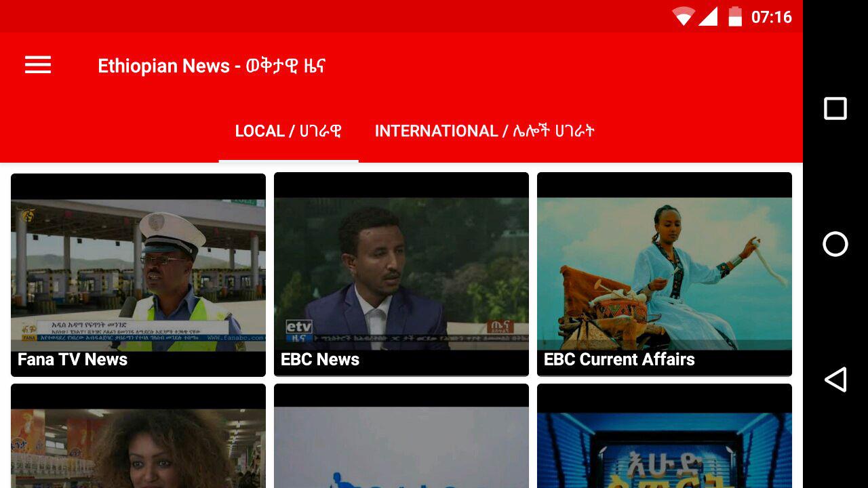Open the Fana TV News thumbnail
This screenshot has width=868, height=488.
point(138,275)
